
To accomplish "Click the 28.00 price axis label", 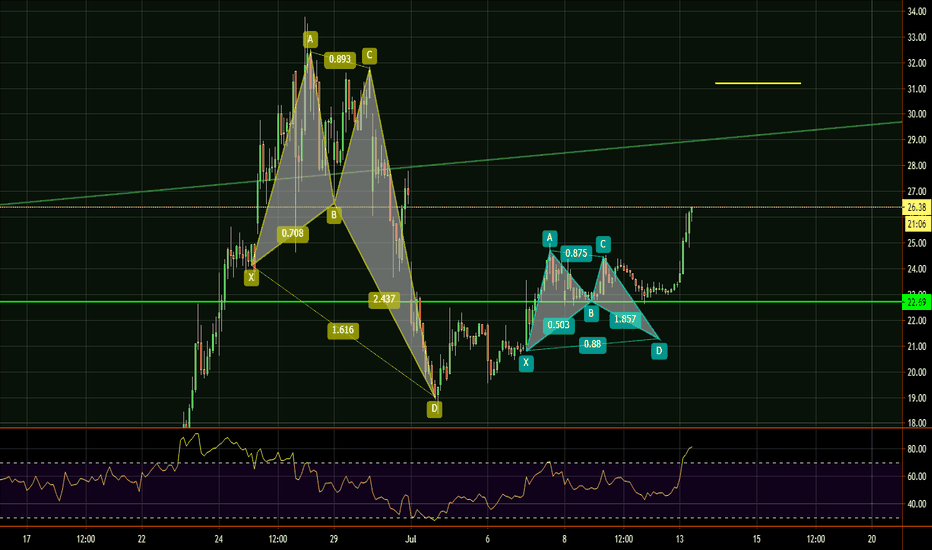I will pyautogui.click(x=917, y=166).
